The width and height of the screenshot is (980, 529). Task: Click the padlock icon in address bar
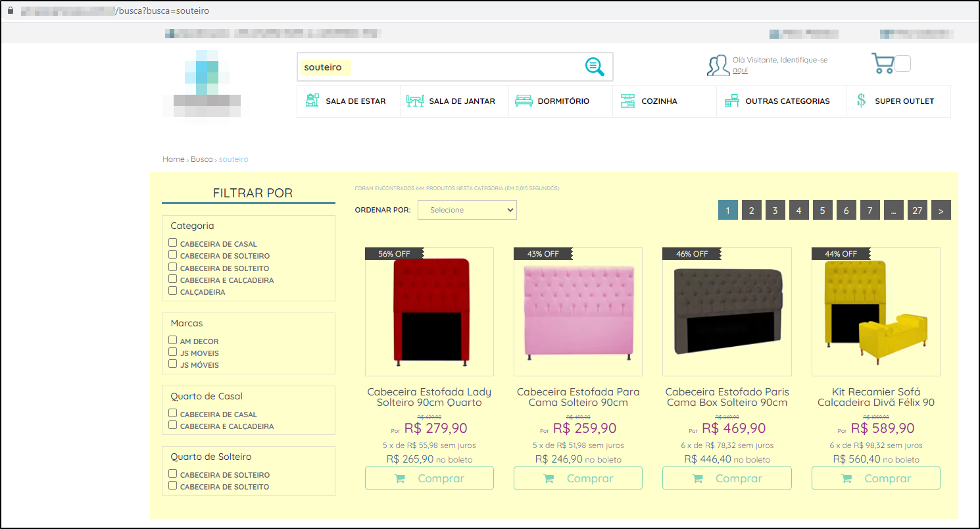10,11
